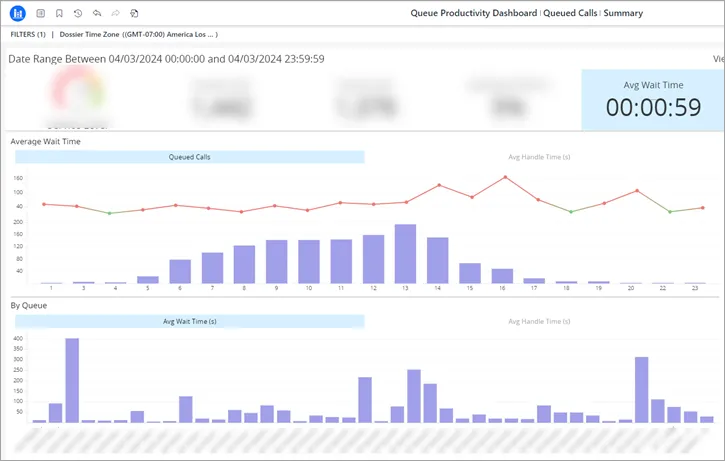Select Avg Handle Time (s) tab in By Queue
Image resolution: width=725 pixels, height=461 pixels.
pos(539,321)
